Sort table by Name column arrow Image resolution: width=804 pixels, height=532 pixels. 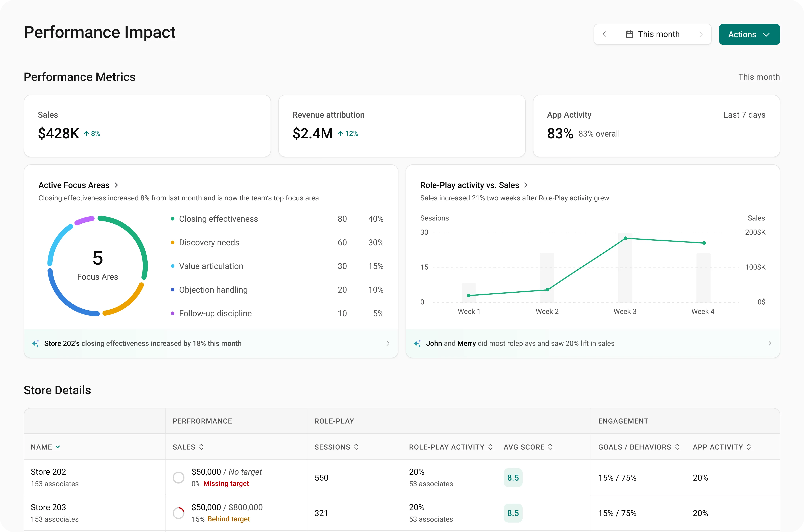tap(58, 447)
